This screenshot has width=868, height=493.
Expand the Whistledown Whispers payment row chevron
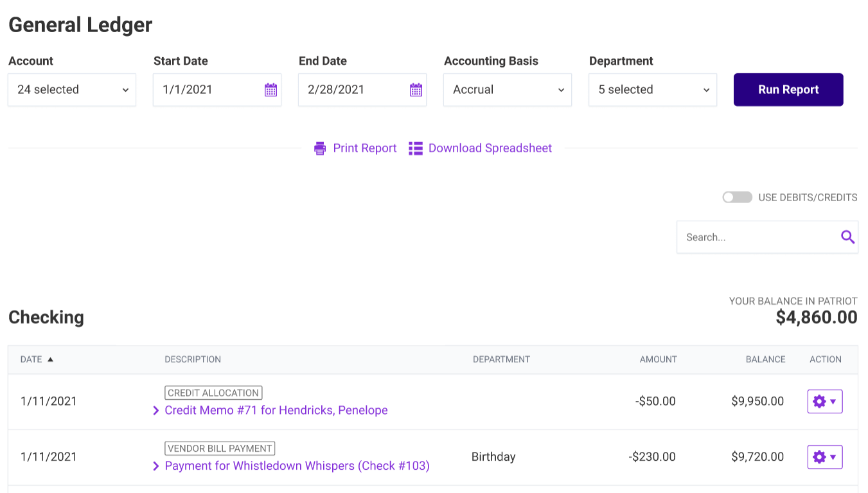coord(155,466)
